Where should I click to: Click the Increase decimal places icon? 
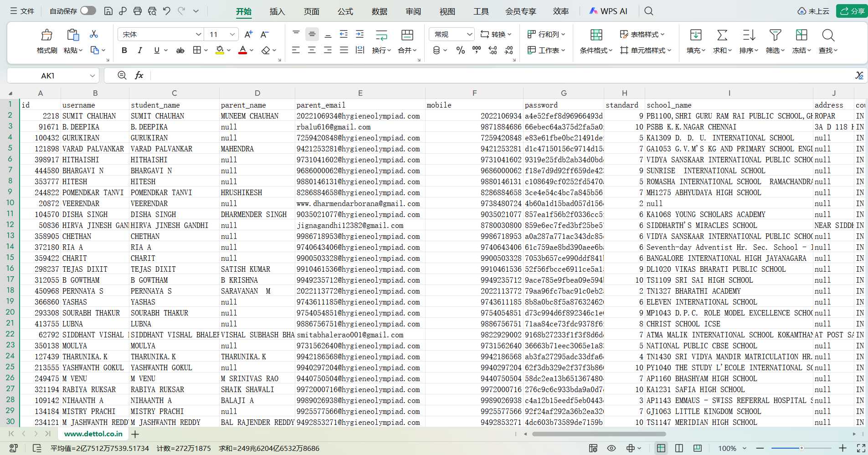tap(493, 50)
